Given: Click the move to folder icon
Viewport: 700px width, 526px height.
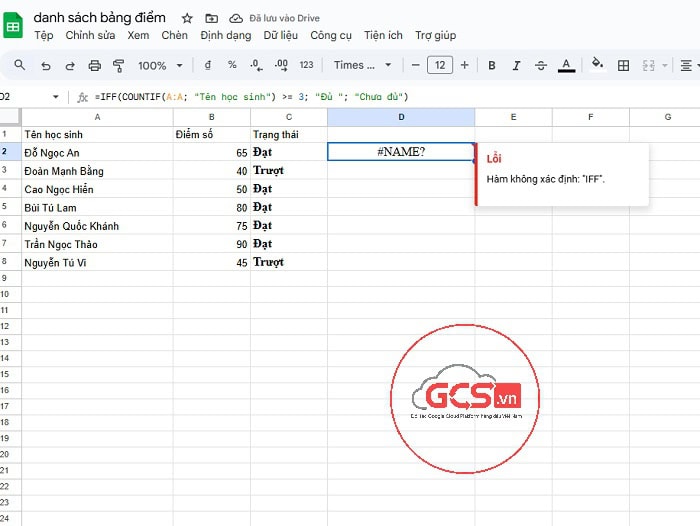Looking at the screenshot, I should pos(211,18).
